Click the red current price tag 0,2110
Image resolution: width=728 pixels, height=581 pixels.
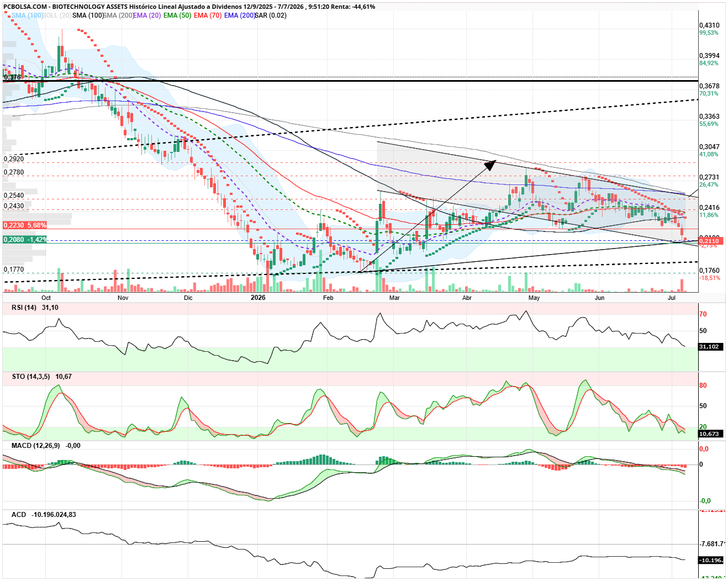[710, 241]
